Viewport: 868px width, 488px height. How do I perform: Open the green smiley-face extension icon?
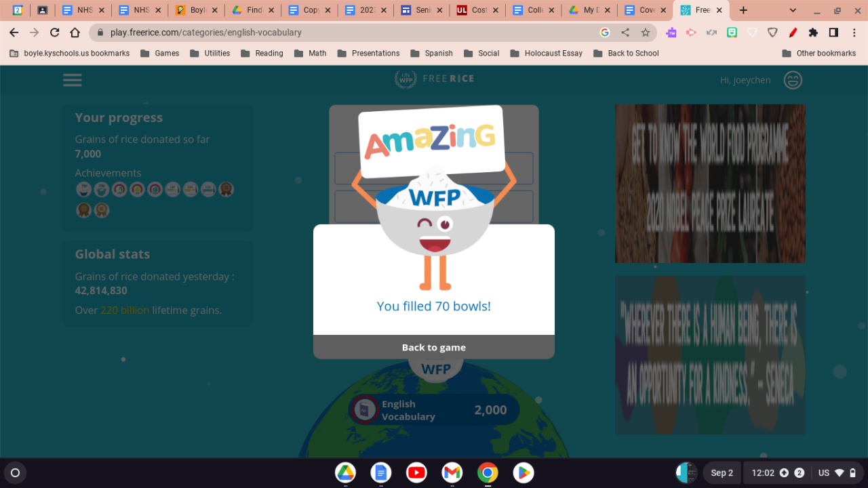732,33
